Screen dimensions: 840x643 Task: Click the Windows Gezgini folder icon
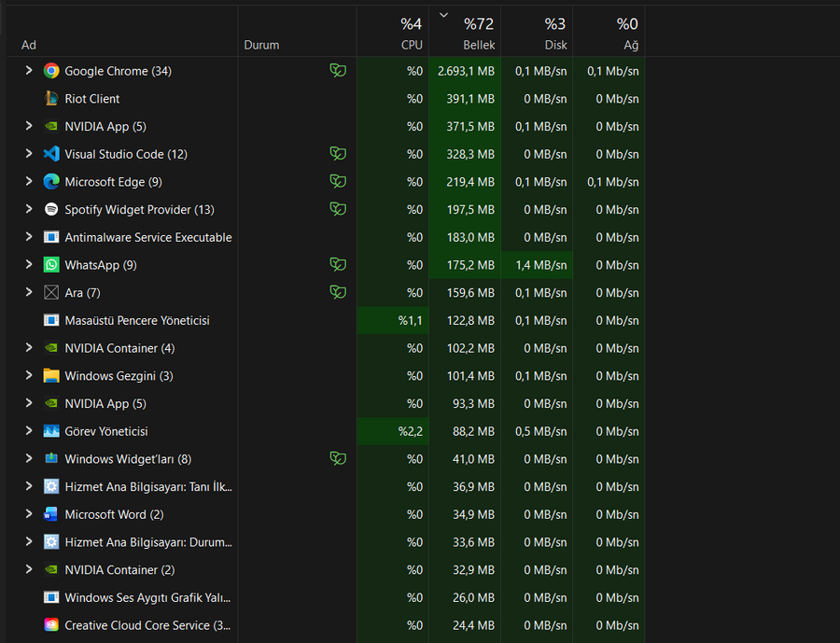tap(51, 375)
